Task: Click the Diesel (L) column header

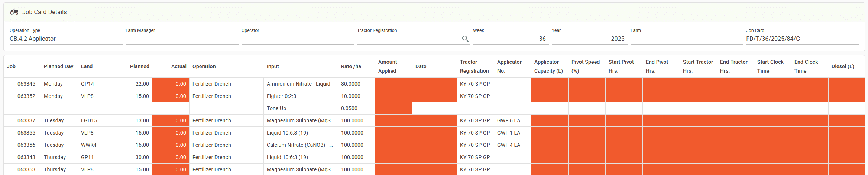Action: pyautogui.click(x=842, y=66)
